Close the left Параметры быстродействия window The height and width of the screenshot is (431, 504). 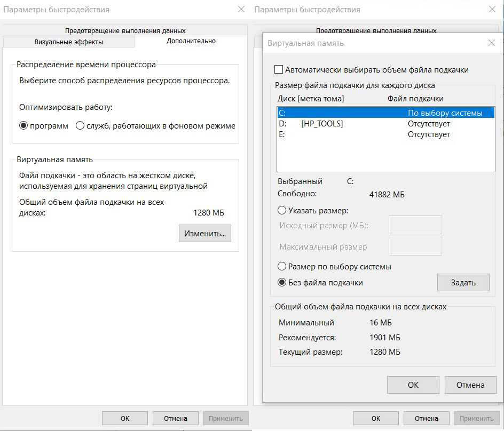[241, 10]
